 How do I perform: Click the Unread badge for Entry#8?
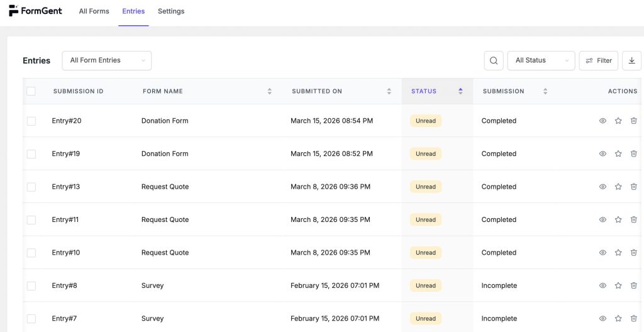tap(426, 285)
